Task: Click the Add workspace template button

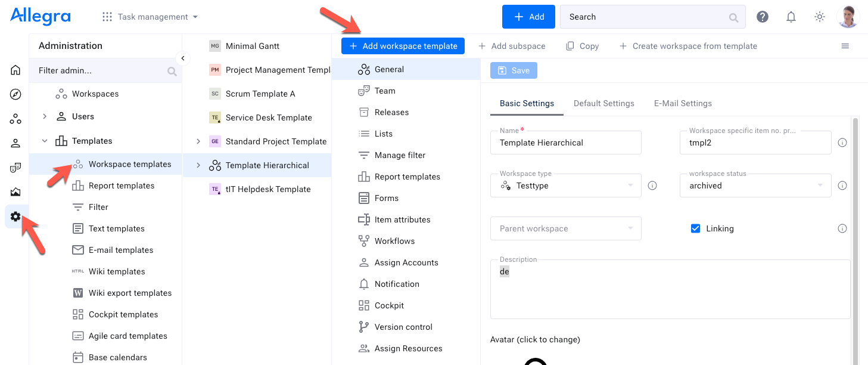Action: 403,46
